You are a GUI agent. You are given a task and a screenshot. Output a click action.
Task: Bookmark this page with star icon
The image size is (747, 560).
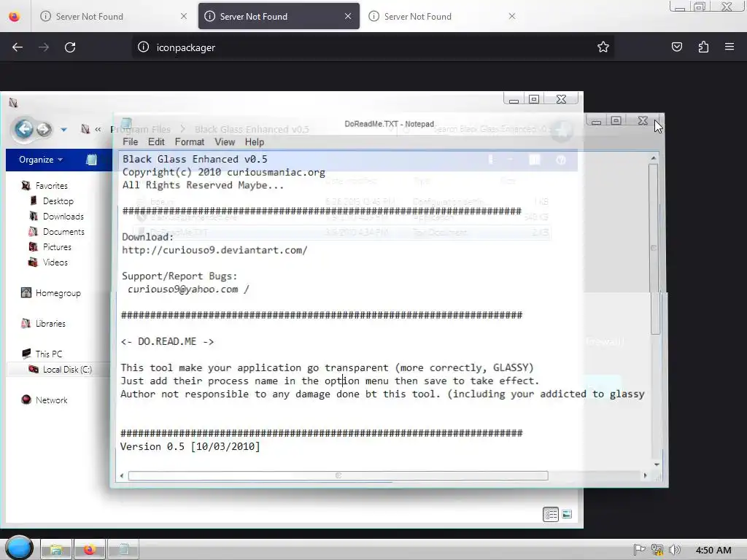(x=603, y=47)
